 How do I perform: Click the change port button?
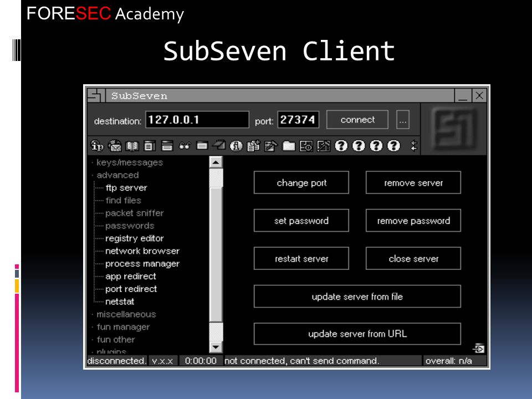301,182
